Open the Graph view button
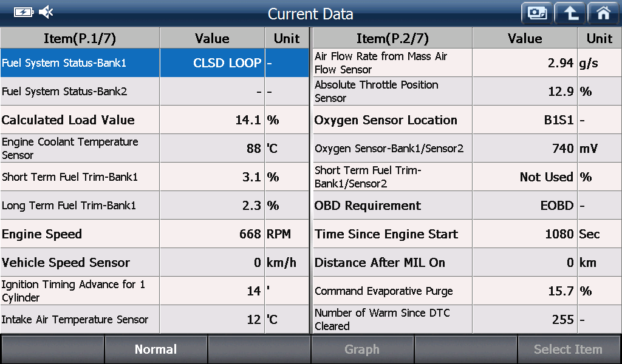Screen dimensions: 622x364 click(362, 349)
